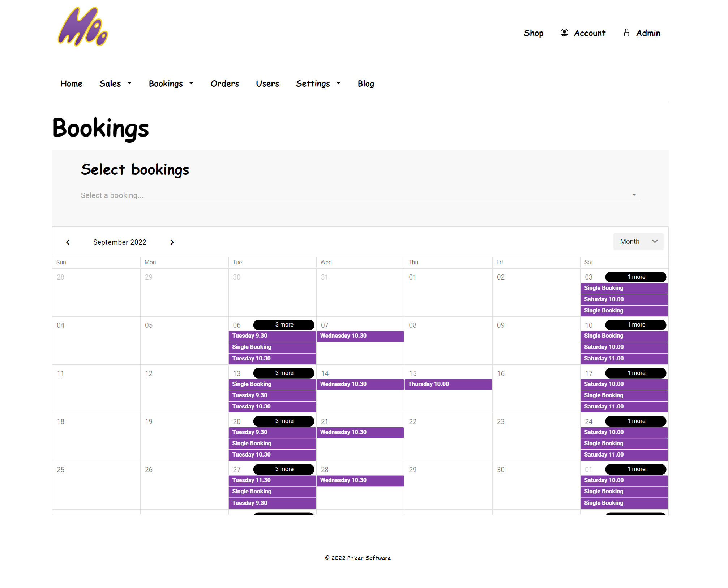This screenshot has width=728, height=588.
Task: Open Tuesday 10.30 event on the 20th
Action: tap(272, 455)
